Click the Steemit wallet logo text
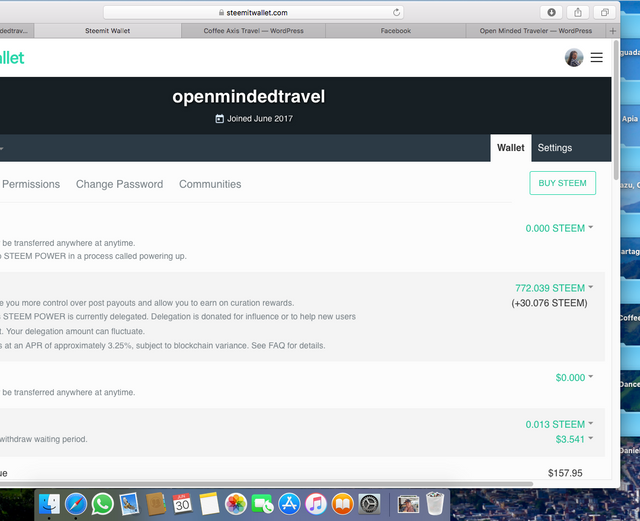This screenshot has width=640, height=521. pyautogui.click(x=12, y=58)
